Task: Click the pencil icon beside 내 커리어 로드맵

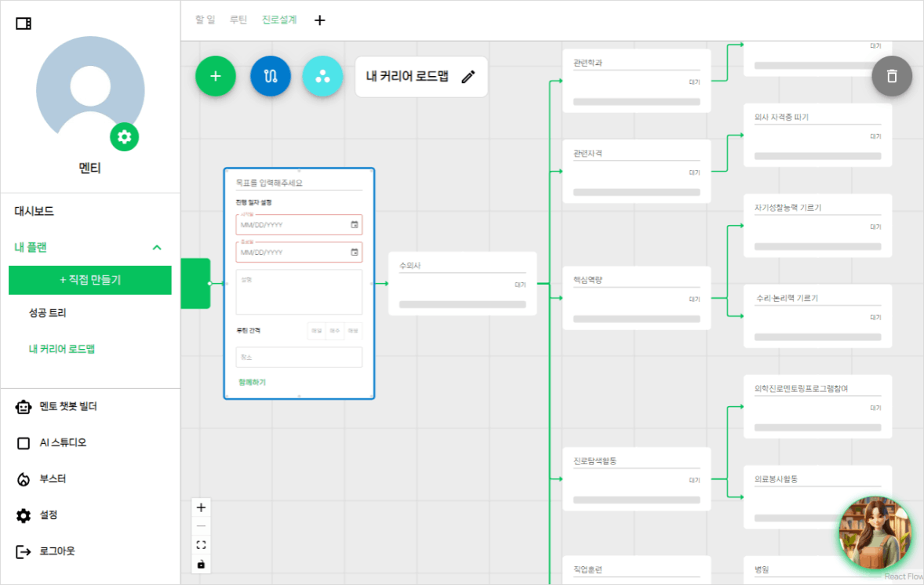Action: pyautogui.click(x=468, y=76)
